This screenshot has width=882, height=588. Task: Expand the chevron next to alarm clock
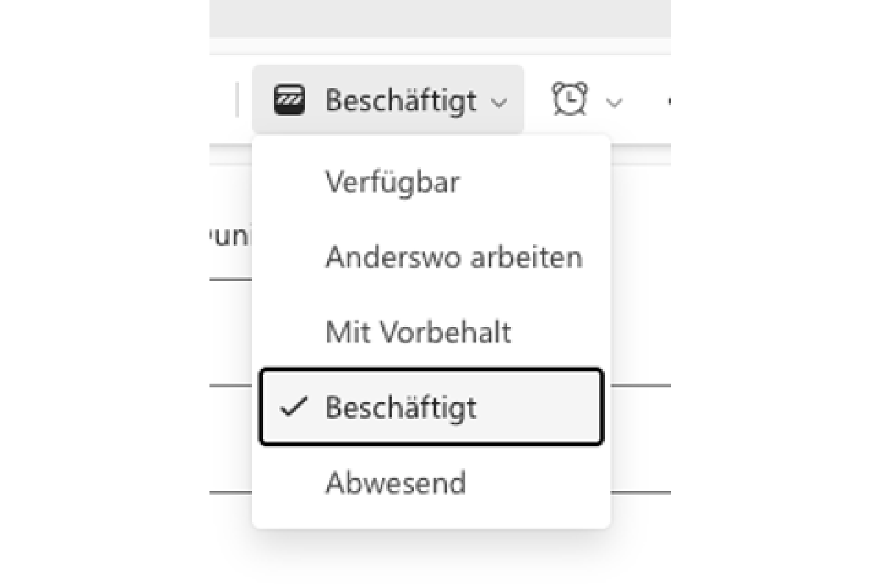point(614,102)
